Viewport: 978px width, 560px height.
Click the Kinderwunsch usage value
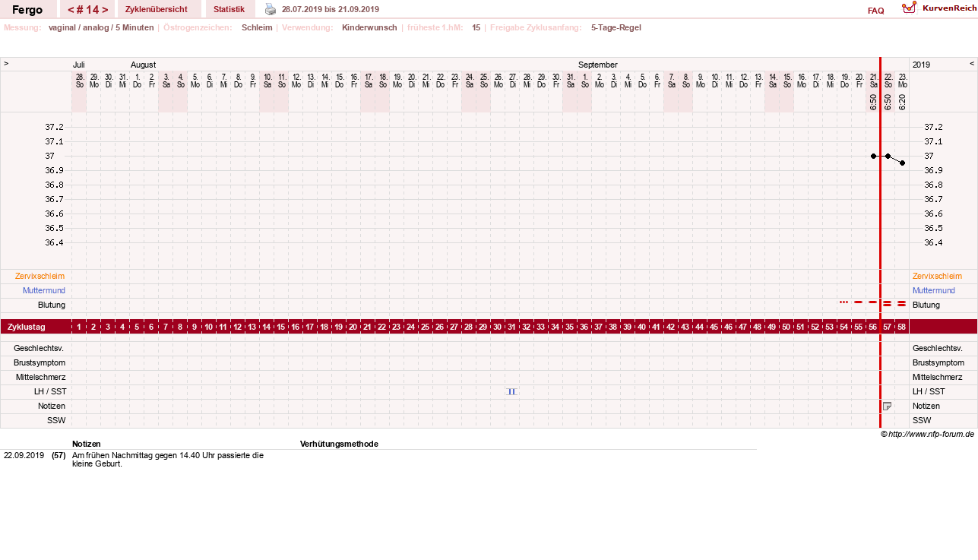click(x=369, y=27)
